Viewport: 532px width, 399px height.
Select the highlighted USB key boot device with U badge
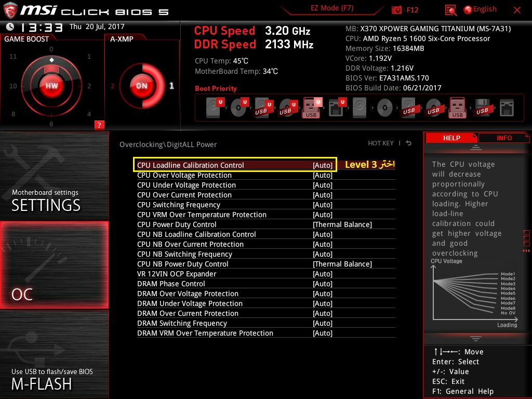coord(312,108)
